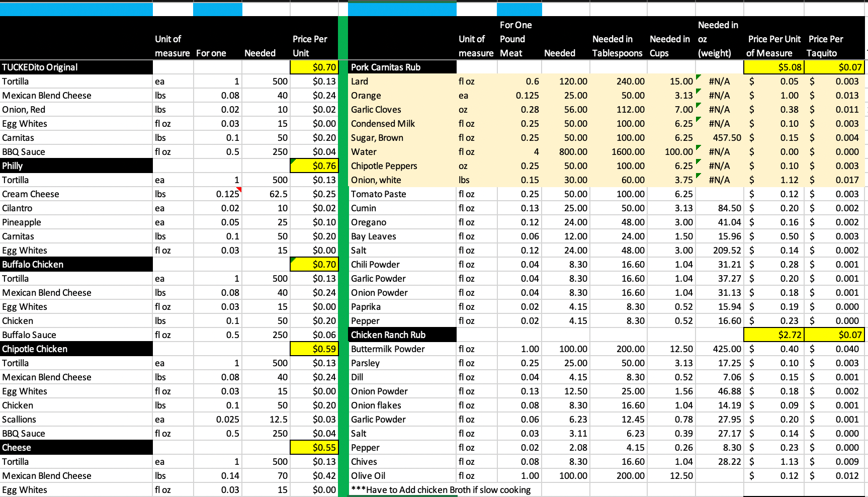Select the yellow $0.76 Philly total cell
The image size is (868, 497).
click(x=314, y=166)
